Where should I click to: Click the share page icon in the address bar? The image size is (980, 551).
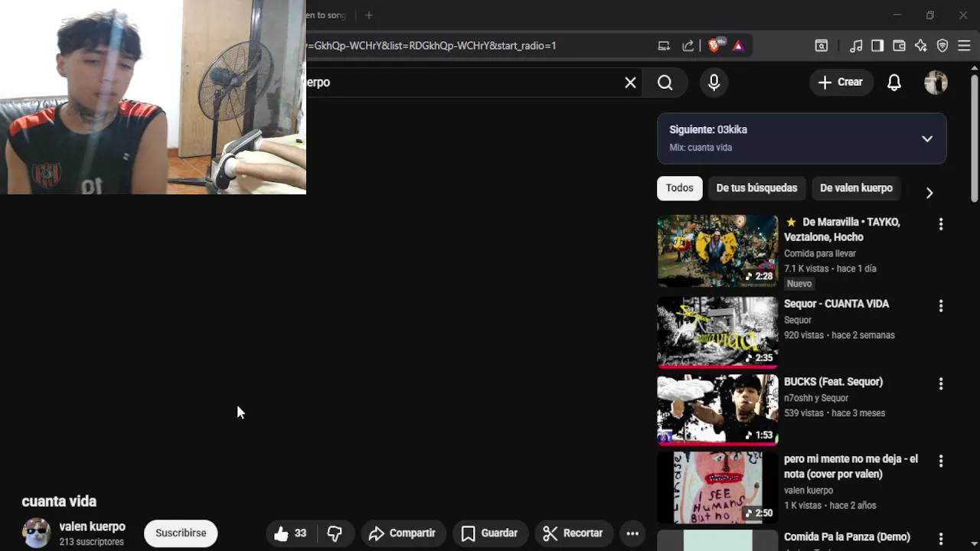[688, 46]
